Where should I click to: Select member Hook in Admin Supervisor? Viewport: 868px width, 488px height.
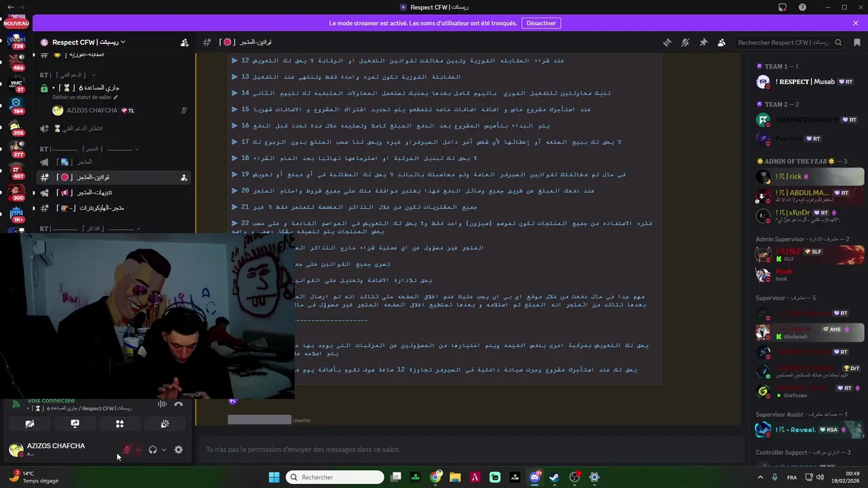click(x=810, y=274)
